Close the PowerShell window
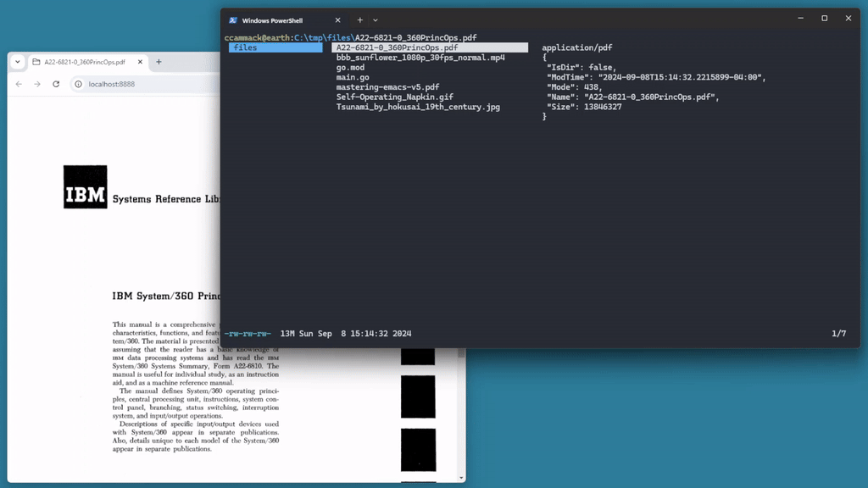 [848, 19]
